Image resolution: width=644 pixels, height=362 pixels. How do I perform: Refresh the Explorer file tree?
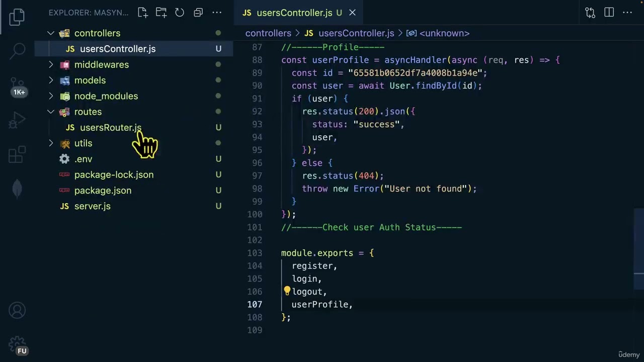pyautogui.click(x=180, y=13)
